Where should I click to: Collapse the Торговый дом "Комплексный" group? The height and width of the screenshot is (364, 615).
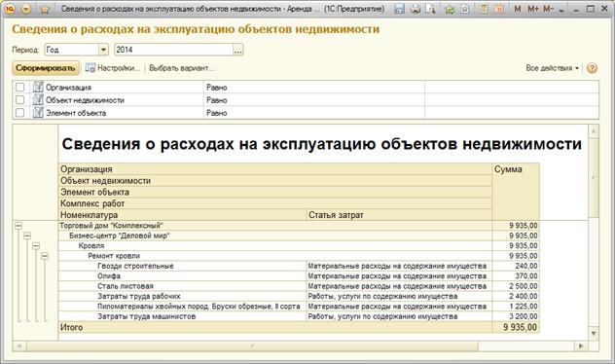coord(18,226)
